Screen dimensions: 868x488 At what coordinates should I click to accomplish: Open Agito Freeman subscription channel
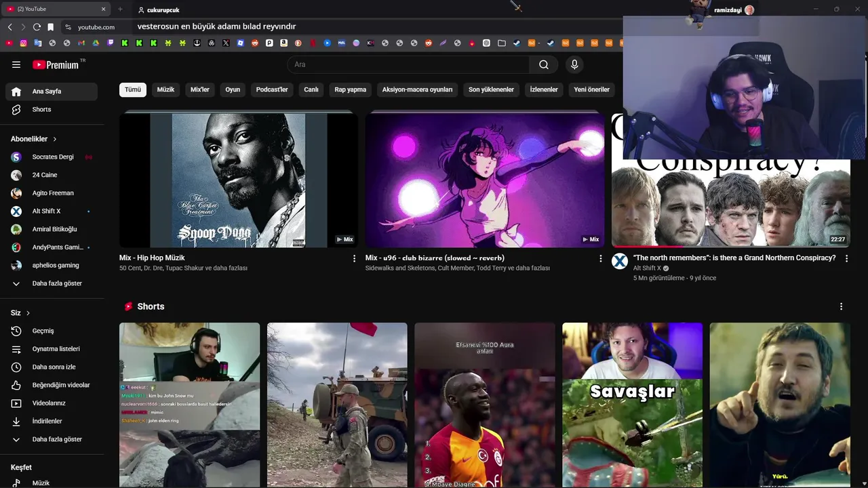52,193
